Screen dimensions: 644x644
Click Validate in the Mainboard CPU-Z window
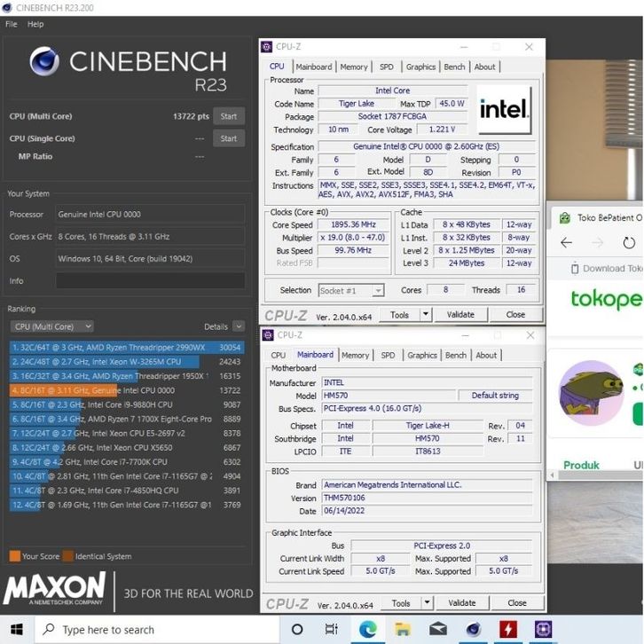click(461, 602)
